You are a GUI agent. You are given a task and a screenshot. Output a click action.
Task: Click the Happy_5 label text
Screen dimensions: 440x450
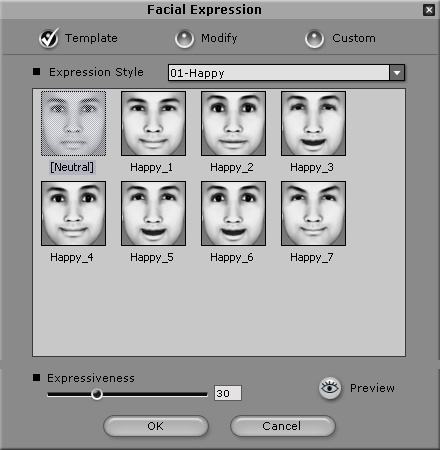click(152, 257)
